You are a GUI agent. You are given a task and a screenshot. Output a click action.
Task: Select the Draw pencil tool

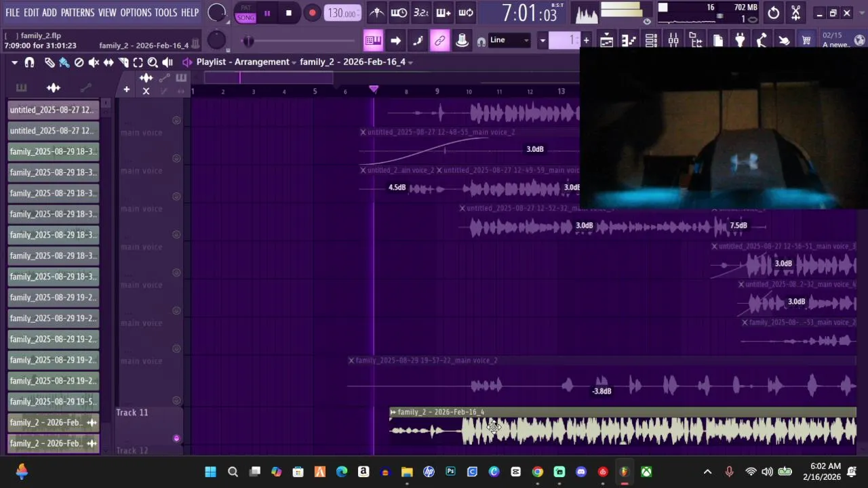[50, 62]
